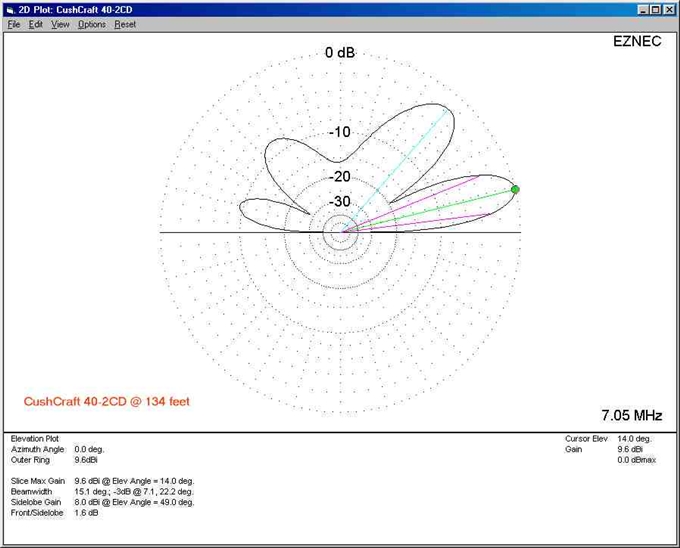Click the Outer Ring value '9.6dBi'
This screenshot has height=548, width=680.
[86, 460]
